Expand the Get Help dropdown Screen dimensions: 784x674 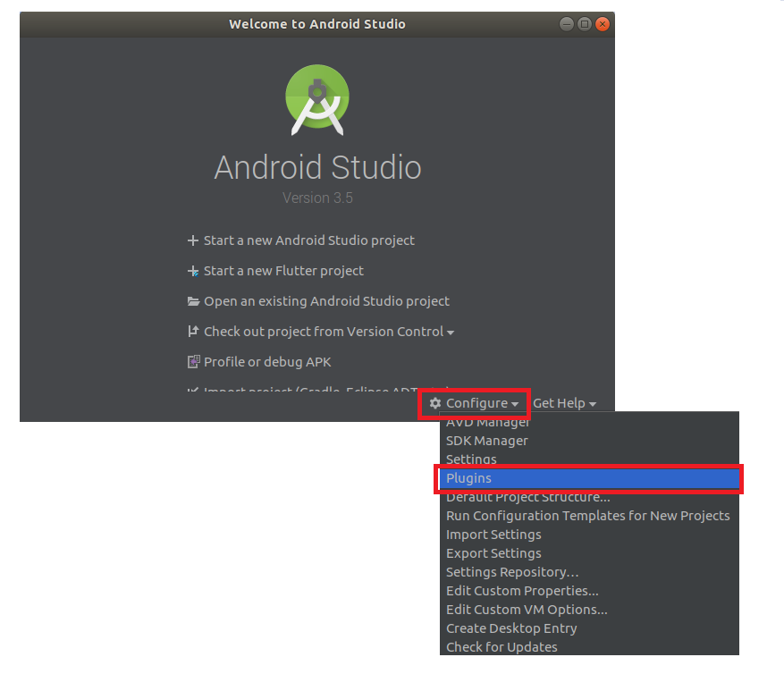tap(566, 402)
